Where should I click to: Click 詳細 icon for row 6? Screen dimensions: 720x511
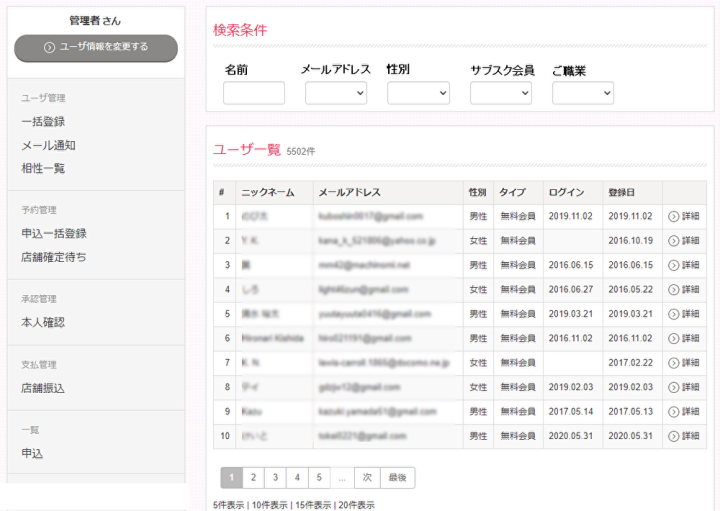[x=673, y=338]
